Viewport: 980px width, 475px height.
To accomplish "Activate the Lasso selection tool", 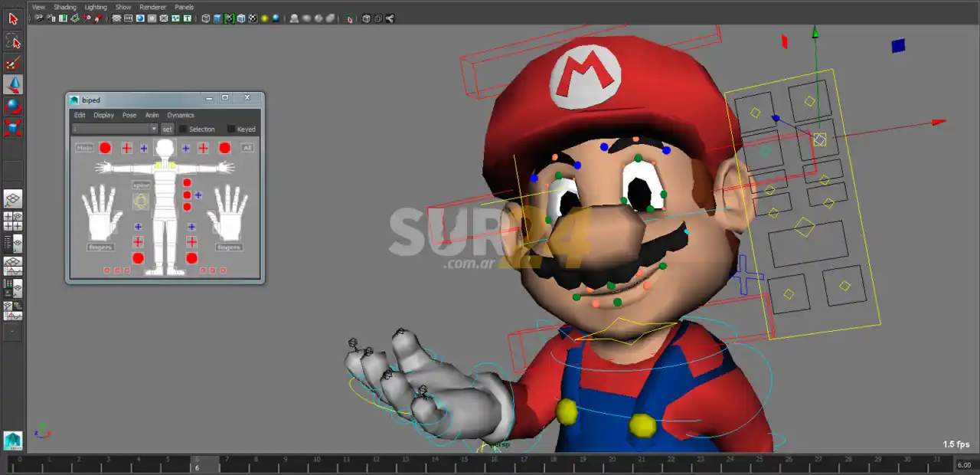I will coord(13,41).
